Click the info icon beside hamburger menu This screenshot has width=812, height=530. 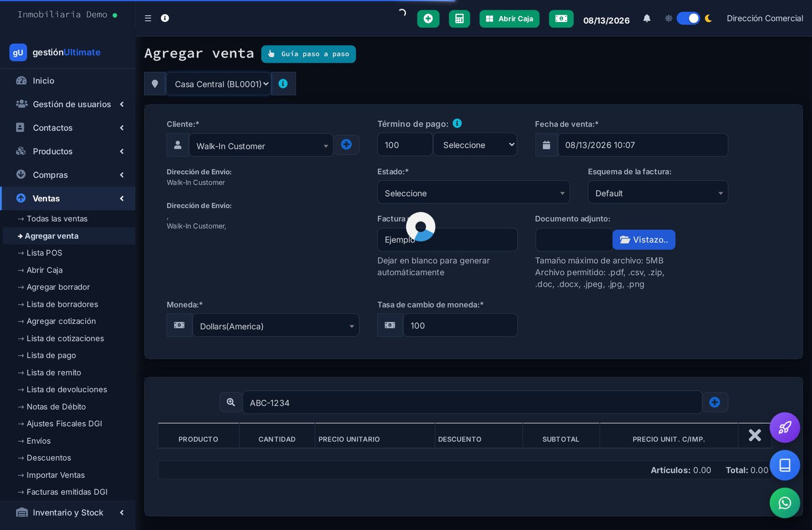pyautogui.click(x=165, y=19)
